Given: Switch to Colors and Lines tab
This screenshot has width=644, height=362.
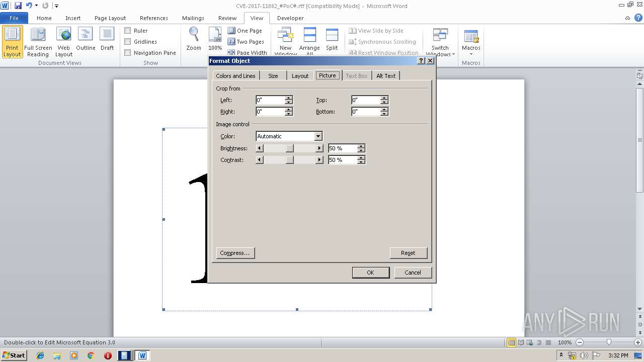Looking at the screenshot, I should [235, 75].
